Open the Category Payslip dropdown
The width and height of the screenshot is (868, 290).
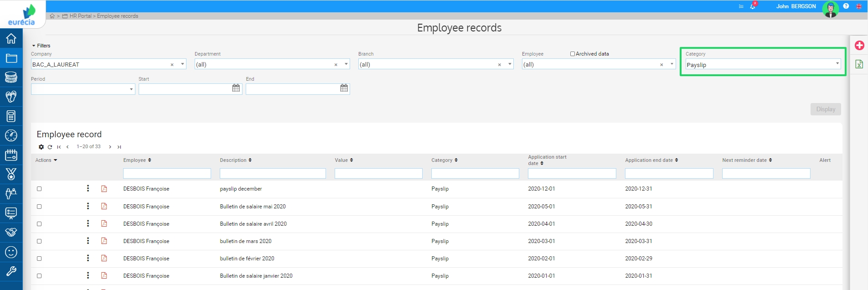(x=763, y=64)
